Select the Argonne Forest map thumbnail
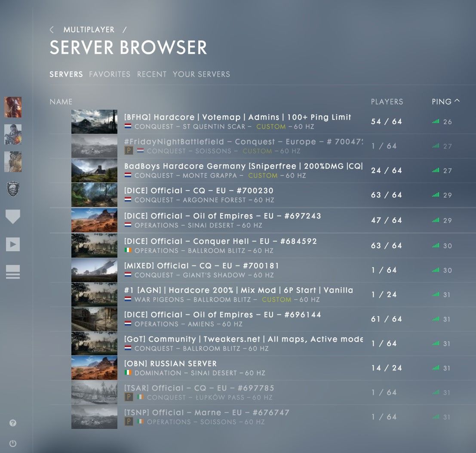 click(95, 195)
